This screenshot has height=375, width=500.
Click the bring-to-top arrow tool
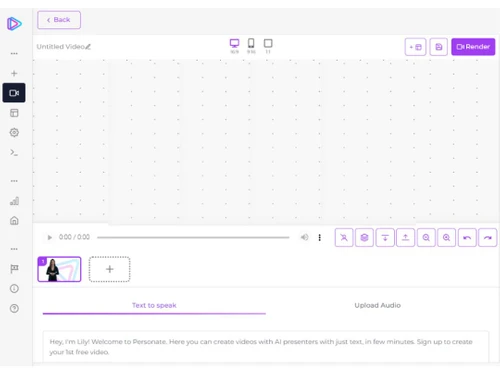[x=405, y=237]
